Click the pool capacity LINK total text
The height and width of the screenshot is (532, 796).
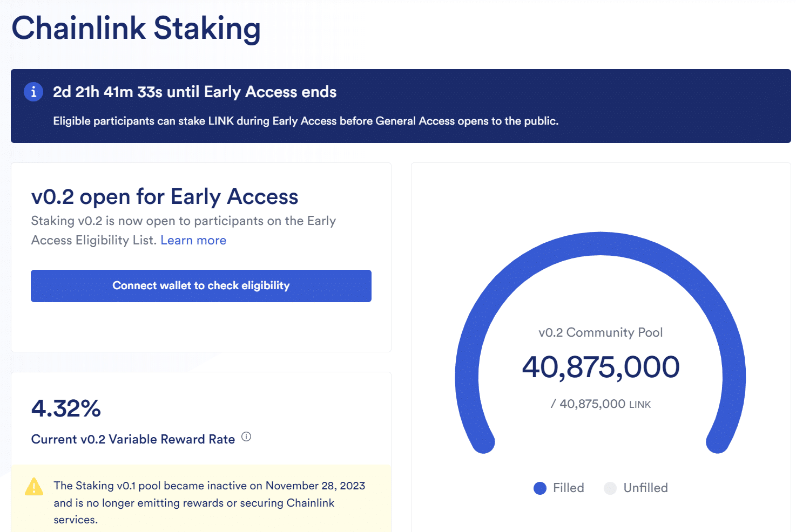(601, 404)
